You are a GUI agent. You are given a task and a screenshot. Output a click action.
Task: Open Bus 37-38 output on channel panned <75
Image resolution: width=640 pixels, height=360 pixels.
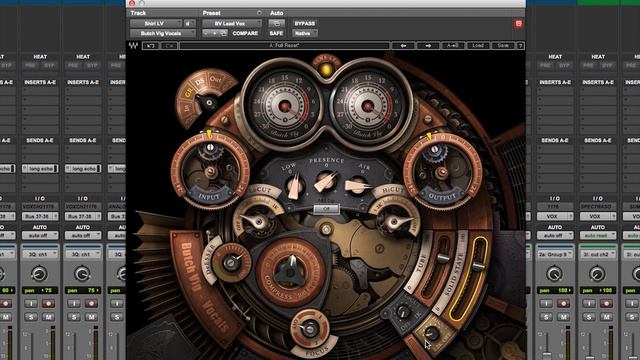click(x=40, y=216)
